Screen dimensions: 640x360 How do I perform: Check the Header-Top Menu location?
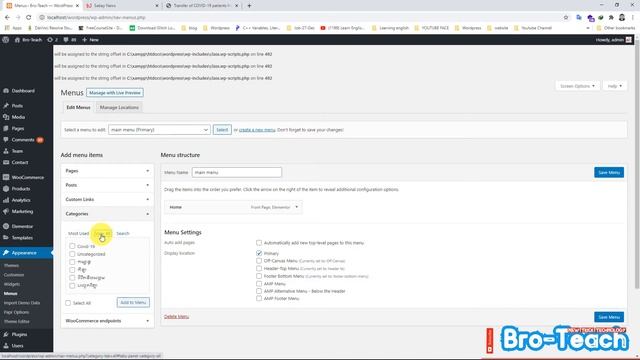pyautogui.click(x=259, y=268)
